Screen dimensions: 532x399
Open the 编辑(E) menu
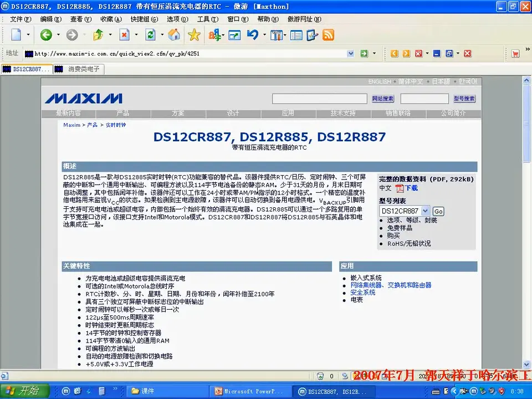point(50,19)
